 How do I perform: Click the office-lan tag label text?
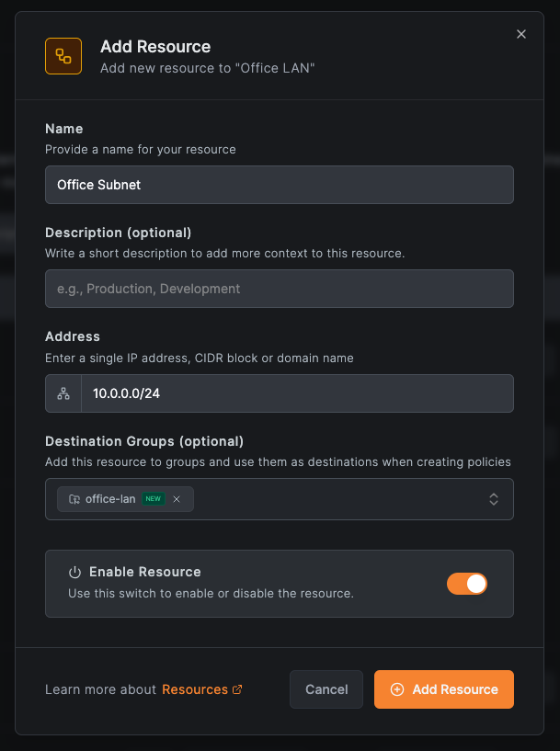pyautogui.click(x=110, y=499)
